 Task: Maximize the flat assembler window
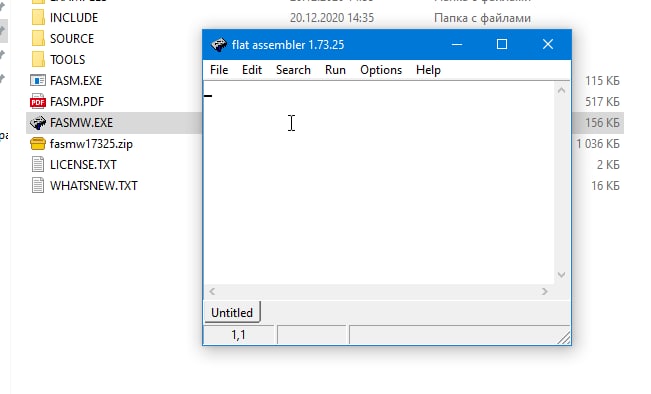[x=502, y=44]
